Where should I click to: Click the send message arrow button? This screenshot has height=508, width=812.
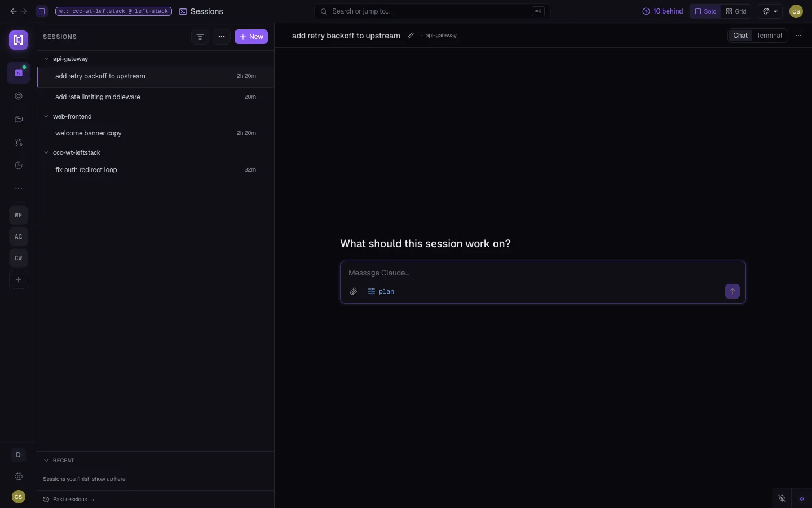pyautogui.click(x=732, y=291)
